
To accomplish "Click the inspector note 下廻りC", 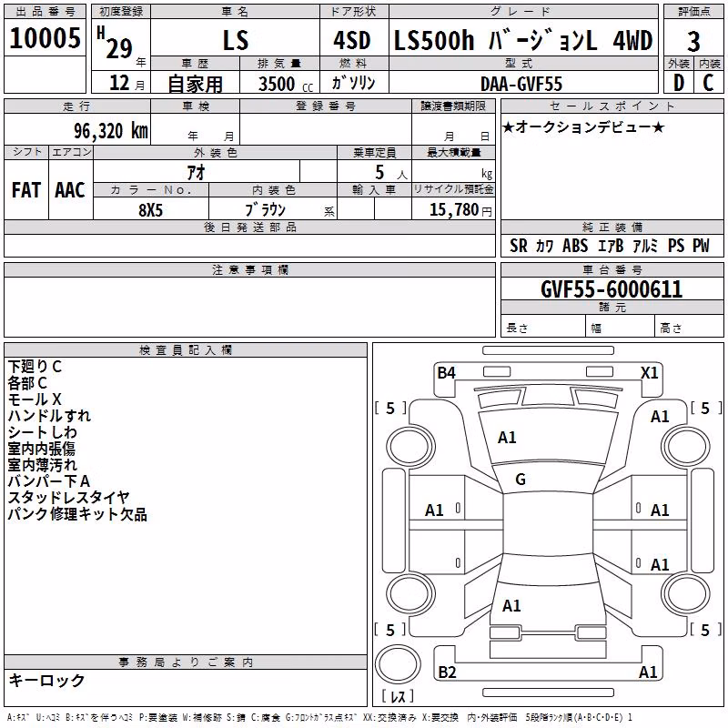I will click(35, 367).
